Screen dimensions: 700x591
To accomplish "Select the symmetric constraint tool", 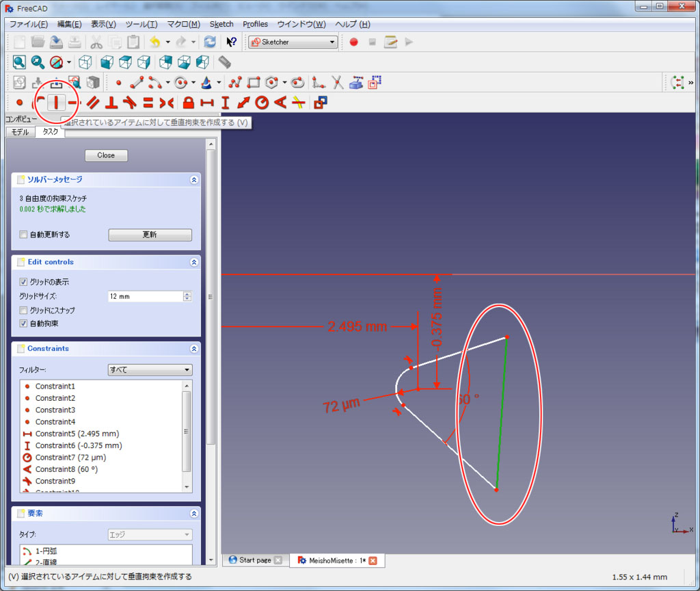I will [167, 103].
